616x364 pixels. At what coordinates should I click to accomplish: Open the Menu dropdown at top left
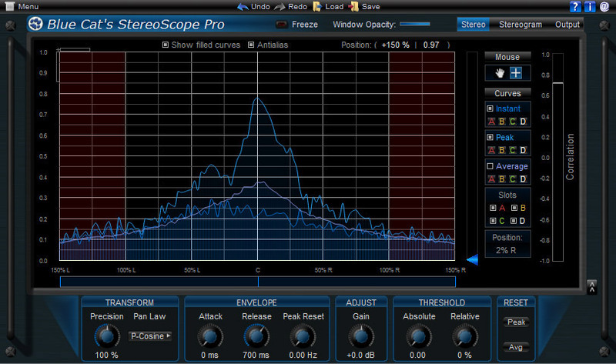click(22, 6)
